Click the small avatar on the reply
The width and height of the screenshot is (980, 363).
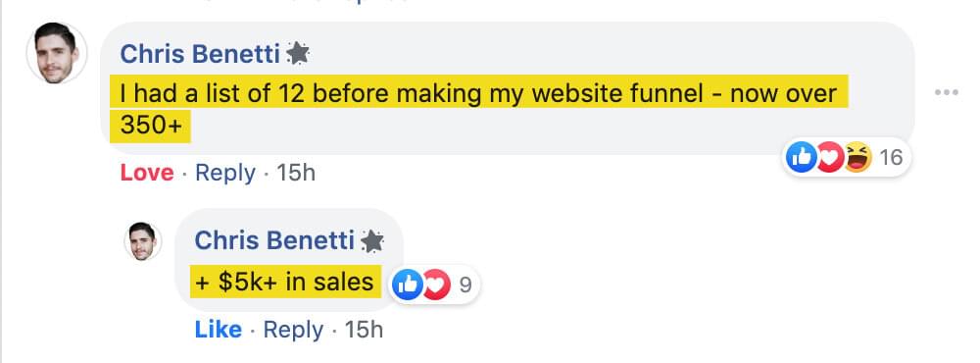(142, 241)
